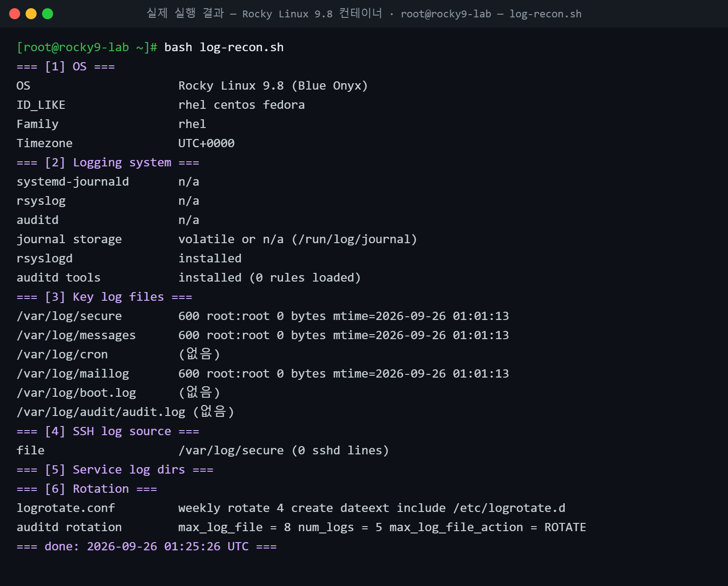Click the 'ID_LIKE' label
728x586 pixels.
41,105
